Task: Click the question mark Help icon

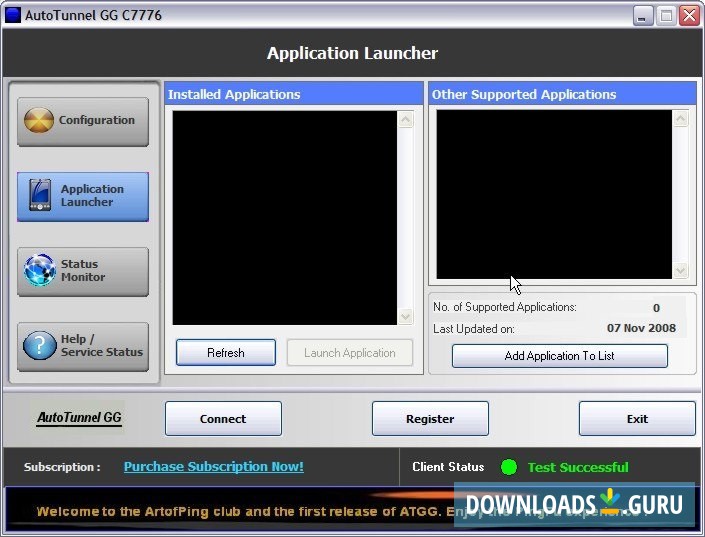Action: (x=40, y=345)
